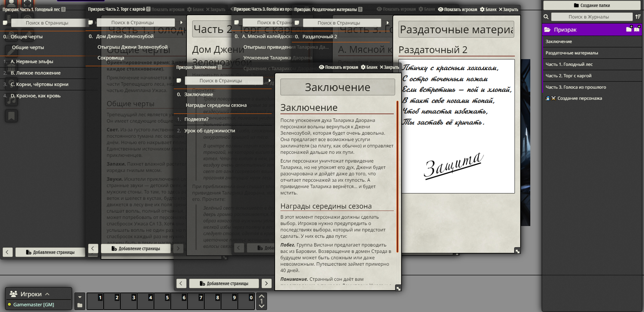Copy document ID icon beside Раздаточные материалы title

click(360, 9)
